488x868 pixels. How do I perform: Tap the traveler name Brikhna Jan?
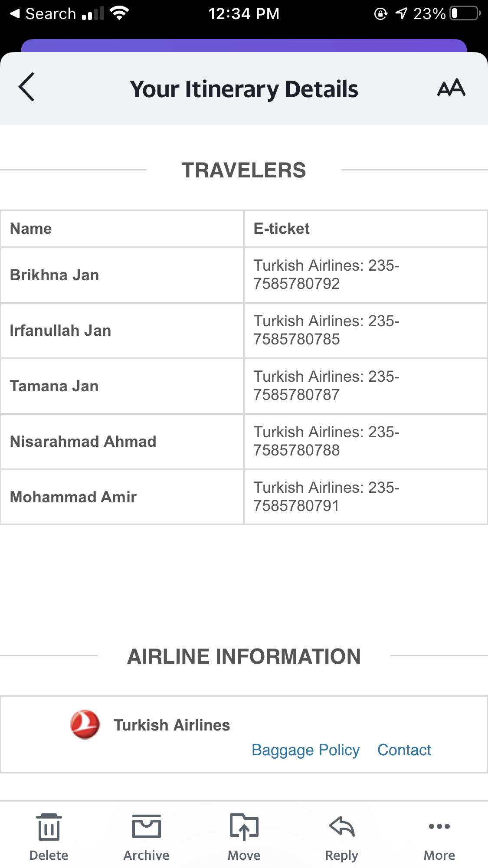pos(55,275)
